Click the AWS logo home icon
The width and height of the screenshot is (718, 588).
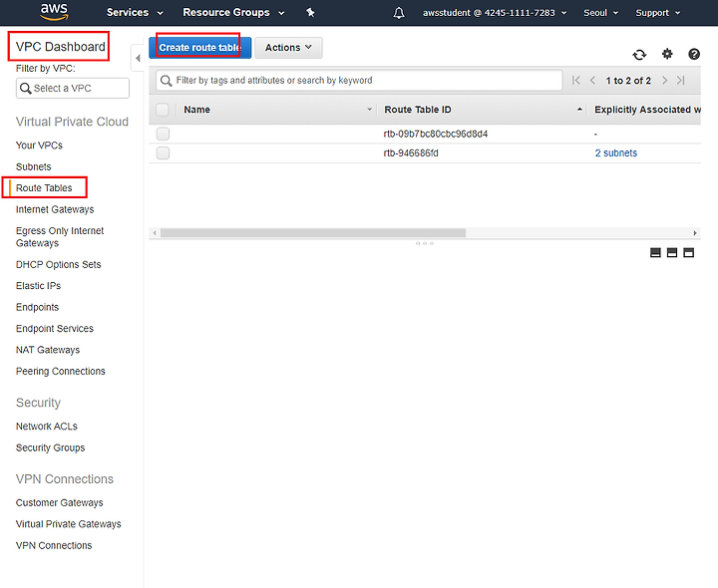tap(54, 12)
